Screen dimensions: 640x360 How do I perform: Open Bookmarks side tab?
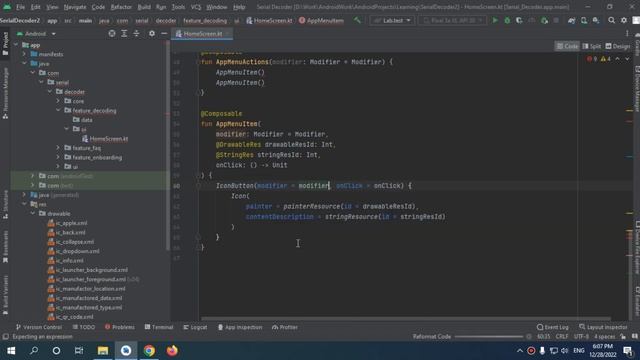coord(5,247)
